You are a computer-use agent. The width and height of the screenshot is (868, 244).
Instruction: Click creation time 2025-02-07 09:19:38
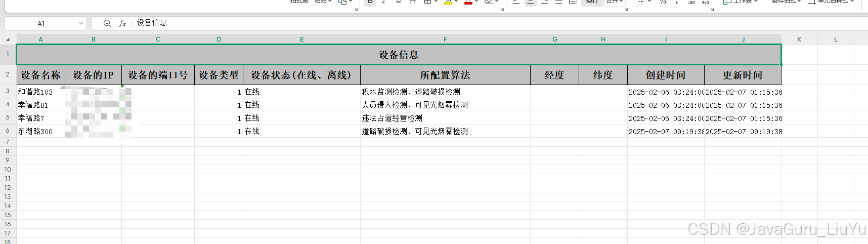point(666,131)
